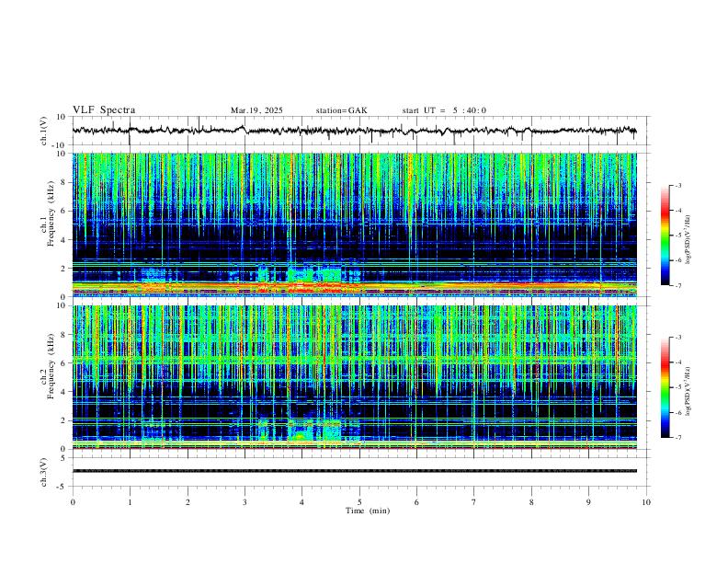Click the "-3" tick of the lower colorbar
This screenshot has height=563, width=728.
(677, 338)
